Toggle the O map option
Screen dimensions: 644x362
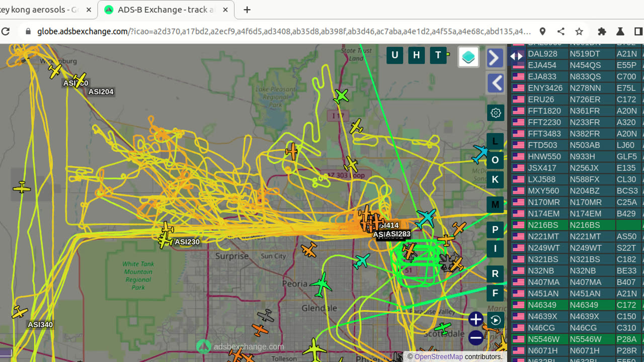[495, 160]
